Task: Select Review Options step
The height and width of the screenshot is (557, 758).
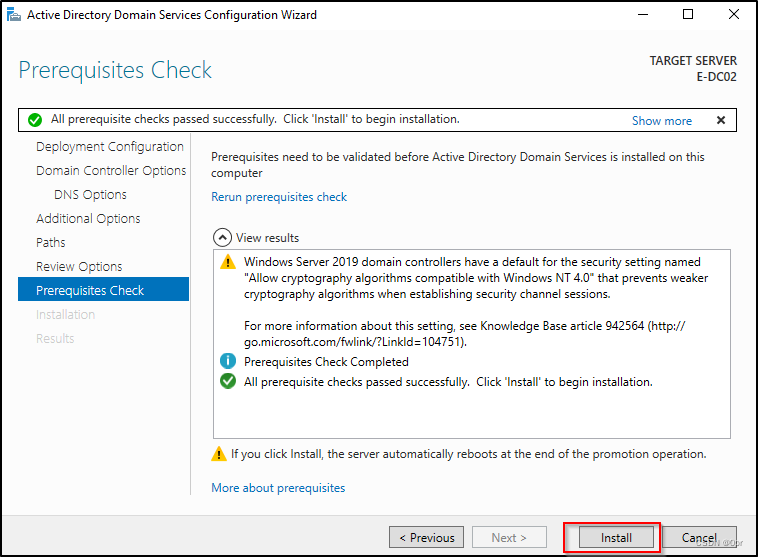Action: 79,266
